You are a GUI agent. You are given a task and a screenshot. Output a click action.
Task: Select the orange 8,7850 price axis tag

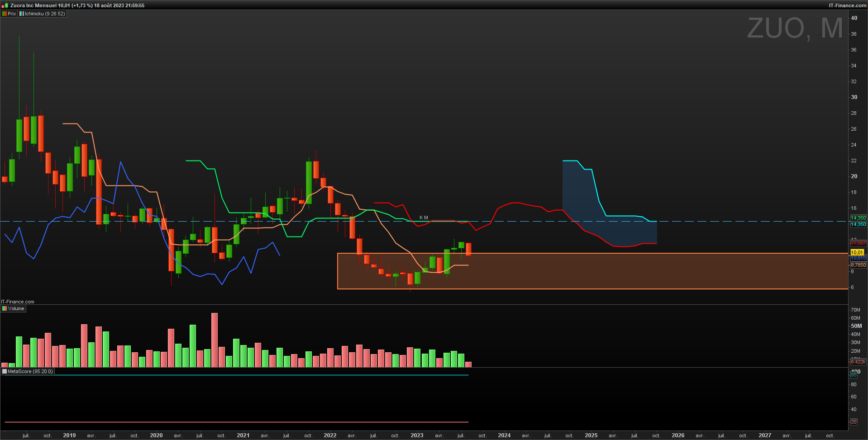858,265
